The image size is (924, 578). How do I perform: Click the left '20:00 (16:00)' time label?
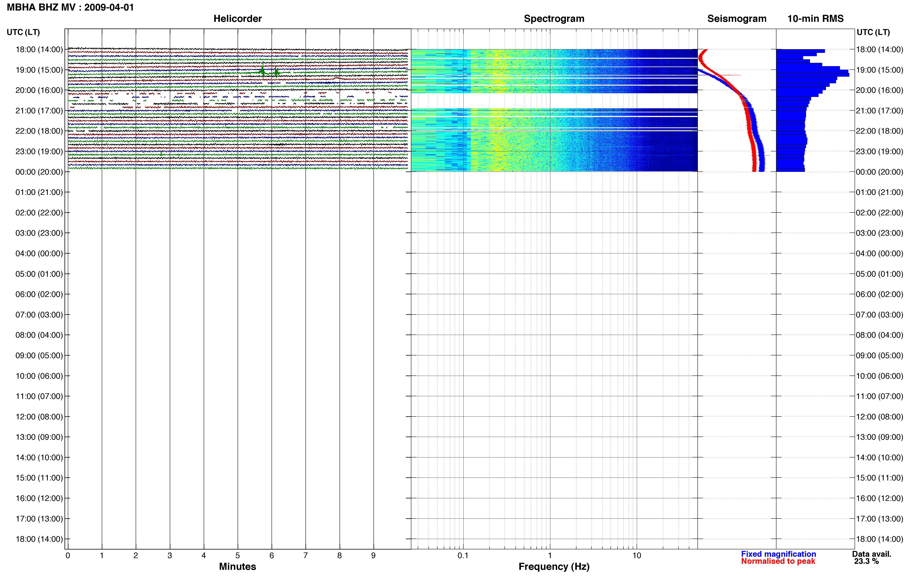39,90
